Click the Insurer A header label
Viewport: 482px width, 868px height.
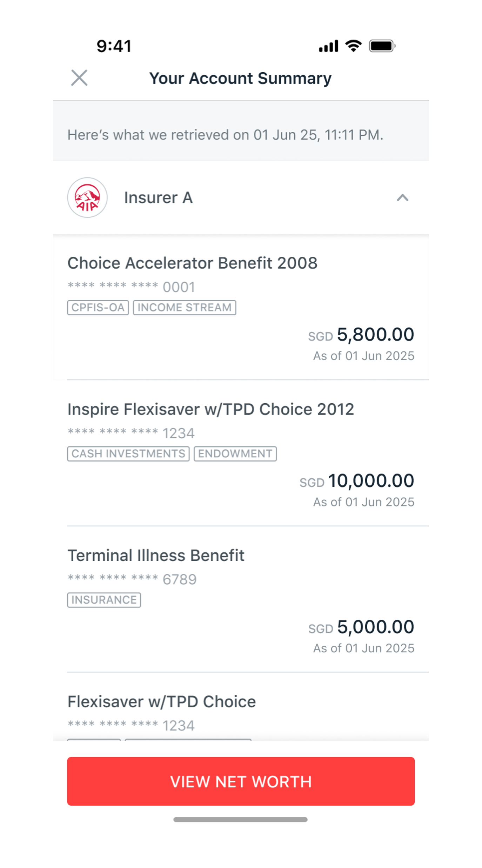pyautogui.click(x=158, y=198)
